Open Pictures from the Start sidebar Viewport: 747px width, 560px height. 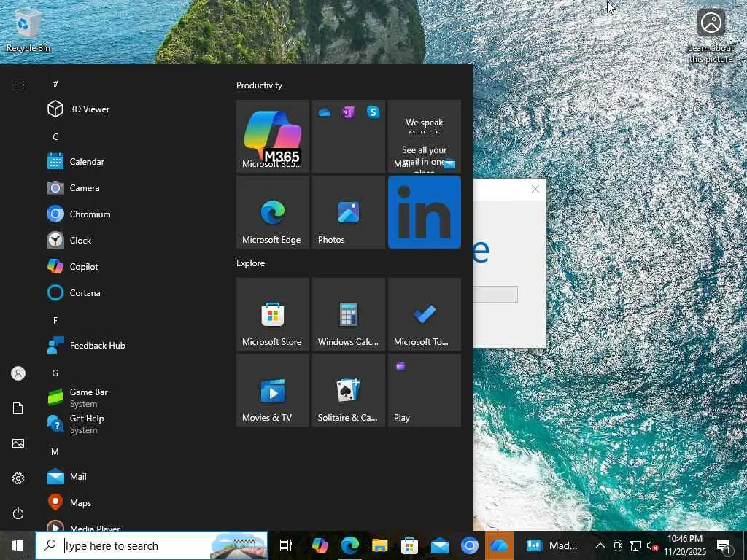point(18,443)
